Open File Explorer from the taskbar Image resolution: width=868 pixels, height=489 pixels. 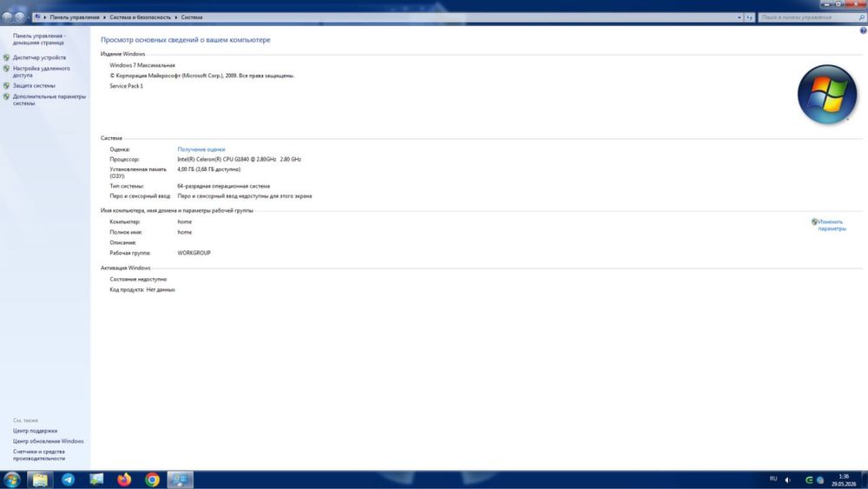coord(40,479)
